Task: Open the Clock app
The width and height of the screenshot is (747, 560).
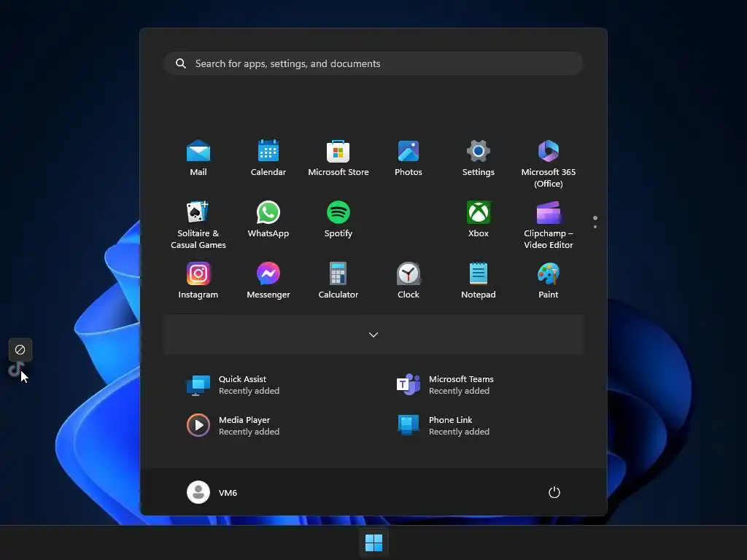Action: [x=409, y=280]
